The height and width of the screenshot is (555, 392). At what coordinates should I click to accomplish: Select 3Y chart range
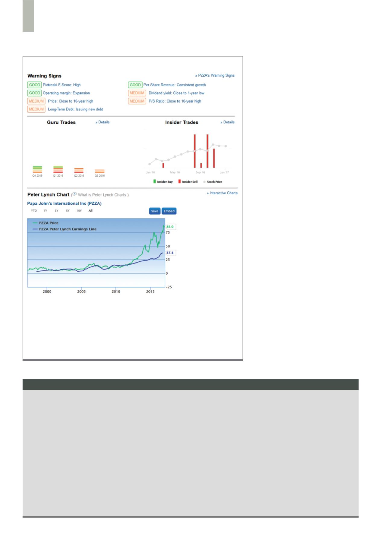[56, 211]
